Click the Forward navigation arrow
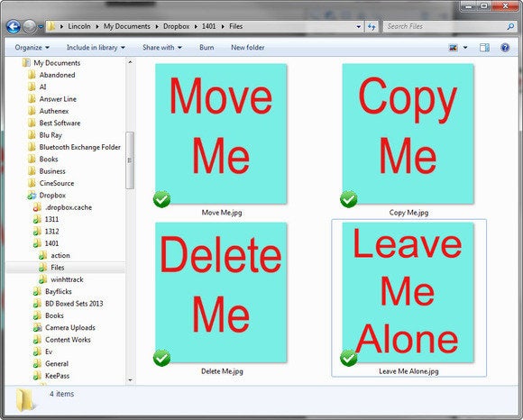523x420 pixels. tap(30, 27)
